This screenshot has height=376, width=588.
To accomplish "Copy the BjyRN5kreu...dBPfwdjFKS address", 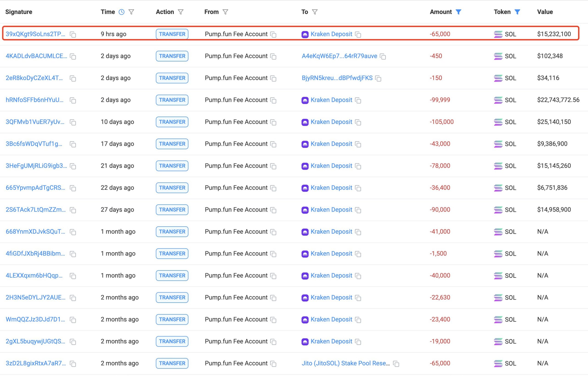I will pyautogui.click(x=378, y=78).
